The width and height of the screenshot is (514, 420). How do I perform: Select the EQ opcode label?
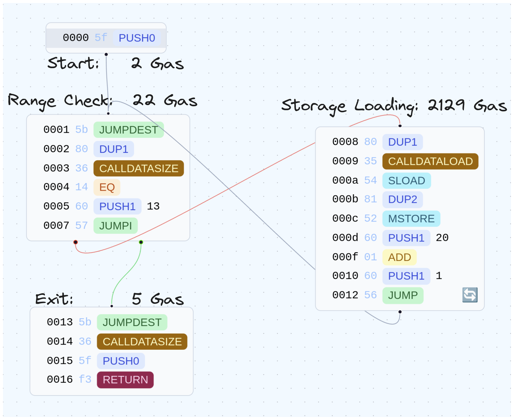point(107,187)
